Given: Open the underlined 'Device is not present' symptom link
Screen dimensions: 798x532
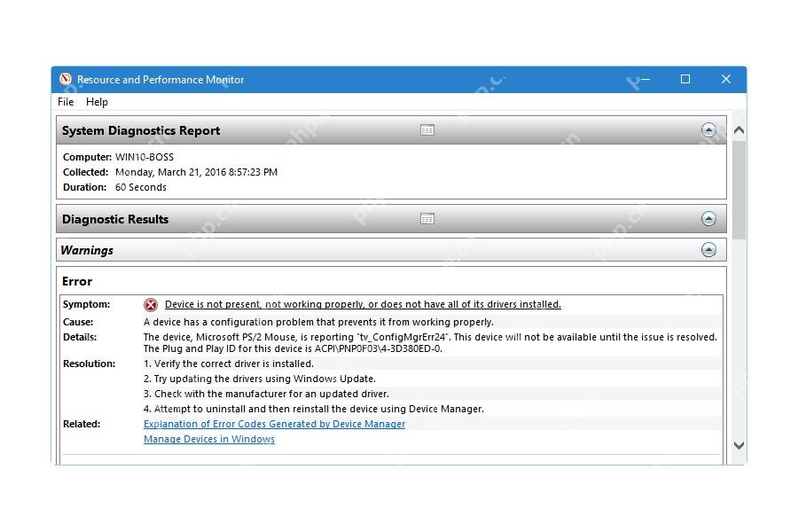Looking at the screenshot, I should 363,304.
